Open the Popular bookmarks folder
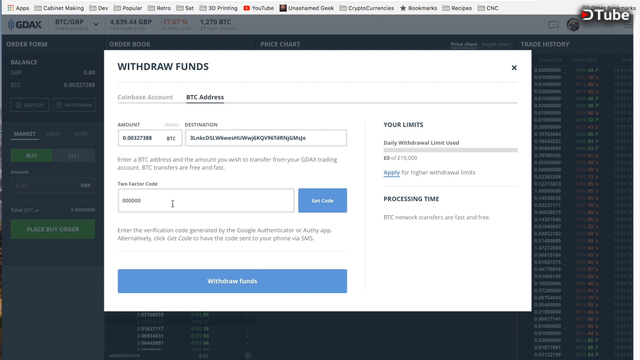 (x=128, y=8)
